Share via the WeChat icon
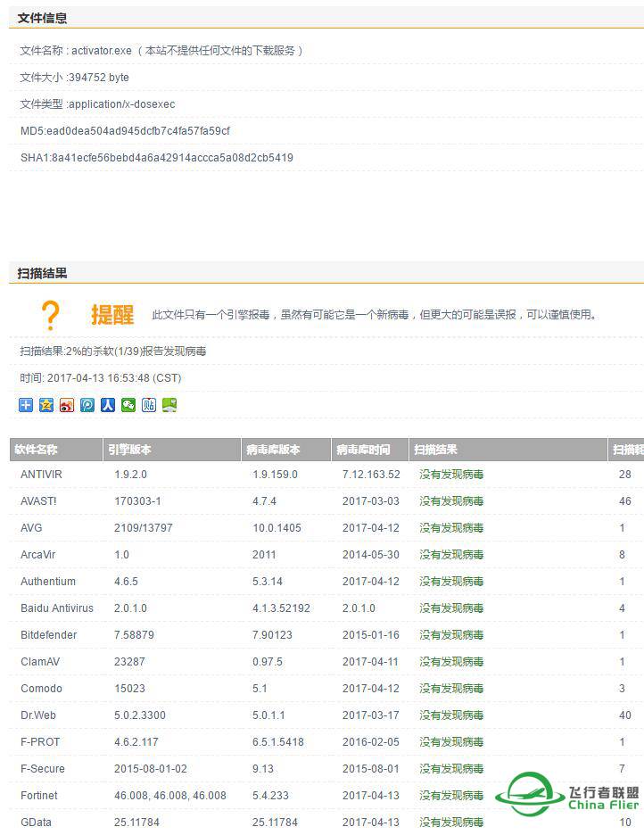The height and width of the screenshot is (835, 644). coord(128,405)
